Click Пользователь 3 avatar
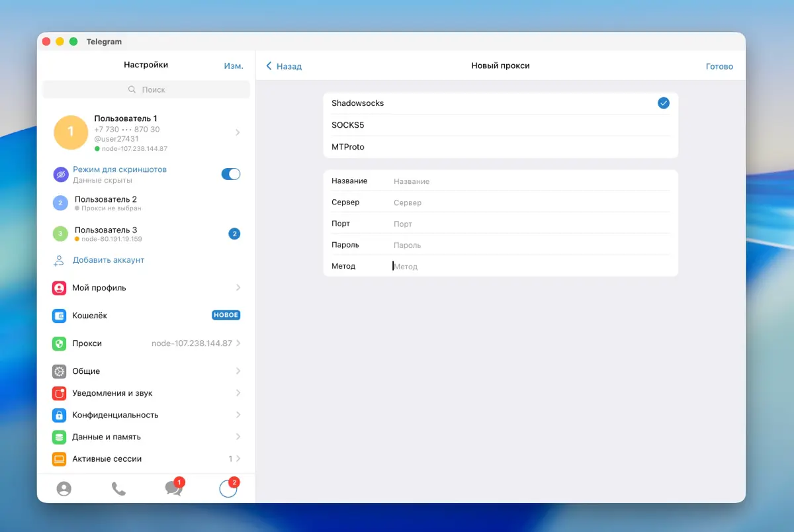Screen dimensions: 794x532 pyautogui.click(x=60, y=234)
